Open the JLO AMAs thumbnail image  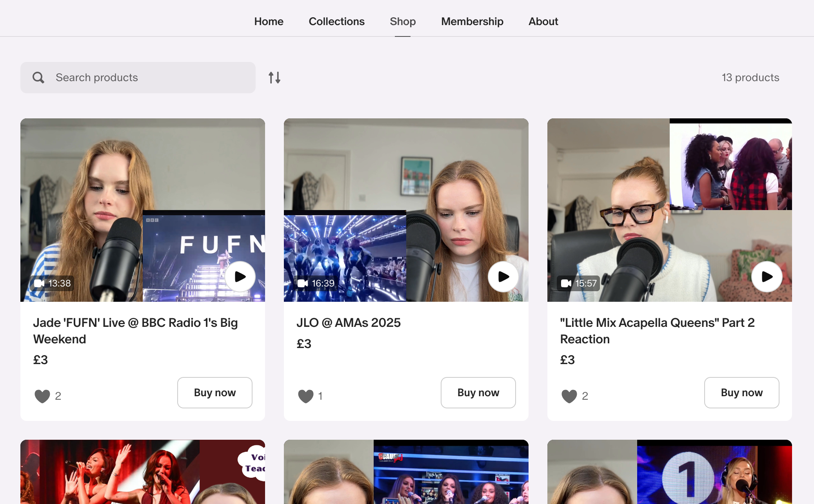point(406,210)
